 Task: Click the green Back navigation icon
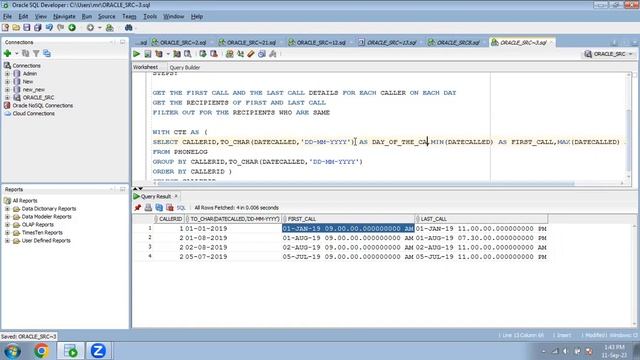pyautogui.click(x=72, y=28)
